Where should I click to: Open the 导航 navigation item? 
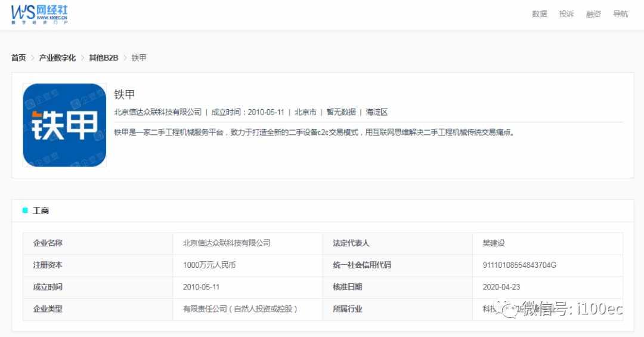tap(621, 14)
